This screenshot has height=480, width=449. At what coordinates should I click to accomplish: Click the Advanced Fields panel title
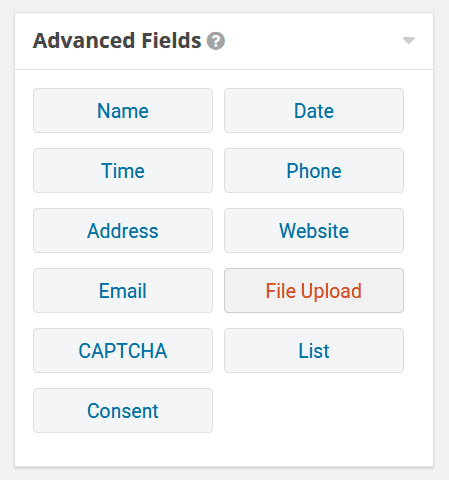point(117,41)
